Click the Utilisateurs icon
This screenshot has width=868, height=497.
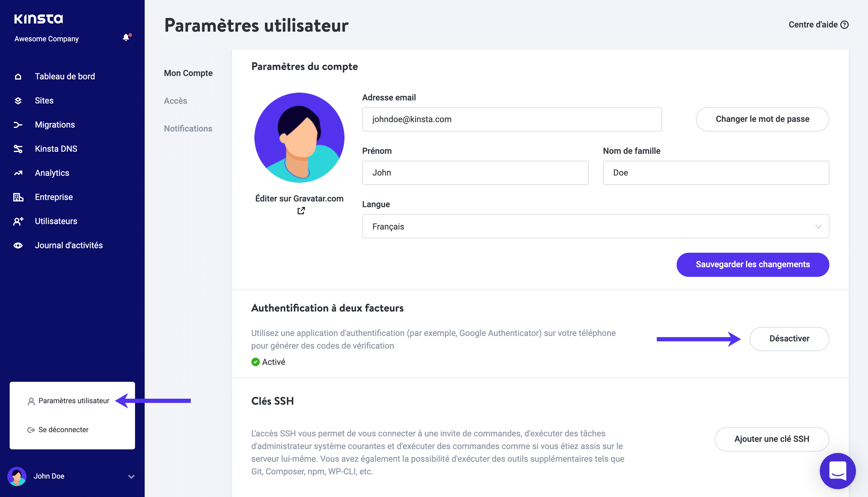[x=17, y=221]
